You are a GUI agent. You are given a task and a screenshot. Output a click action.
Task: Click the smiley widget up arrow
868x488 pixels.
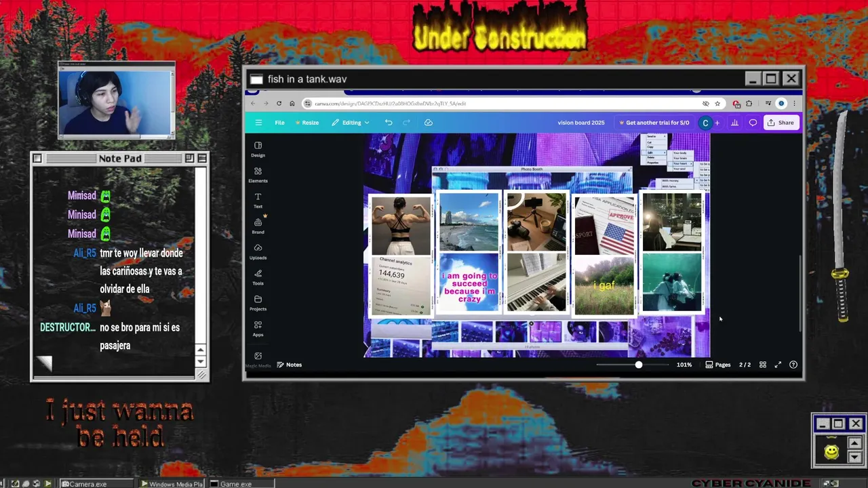tap(854, 443)
